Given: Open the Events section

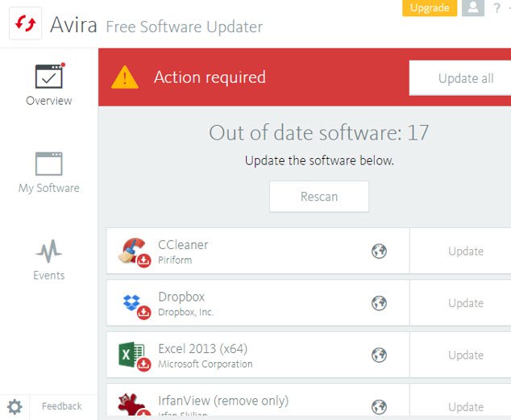Looking at the screenshot, I should click(48, 260).
